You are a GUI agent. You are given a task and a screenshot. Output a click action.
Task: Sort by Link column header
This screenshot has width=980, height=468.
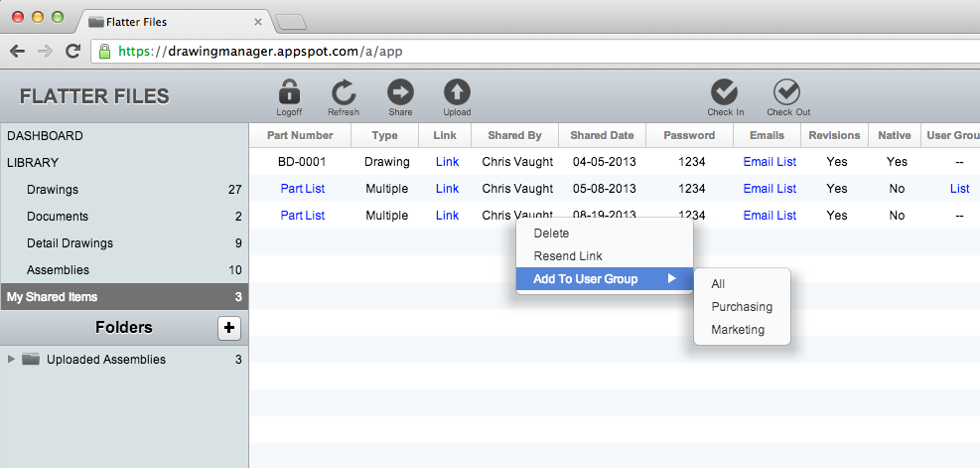[445, 135]
